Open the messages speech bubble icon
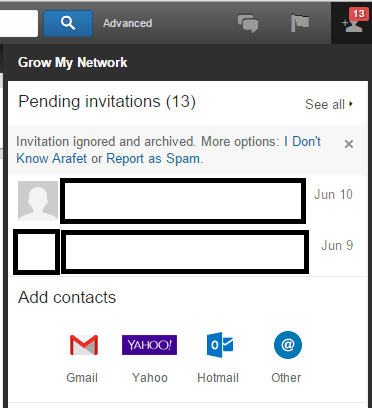Viewport: 372px width, 408px height. [248, 23]
